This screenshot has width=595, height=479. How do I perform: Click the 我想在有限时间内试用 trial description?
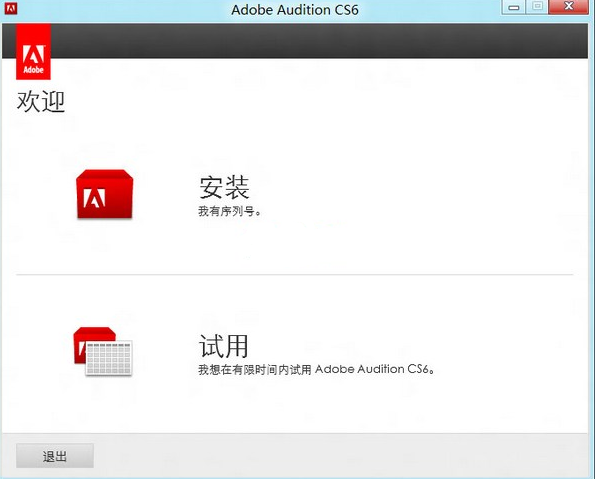point(255,369)
